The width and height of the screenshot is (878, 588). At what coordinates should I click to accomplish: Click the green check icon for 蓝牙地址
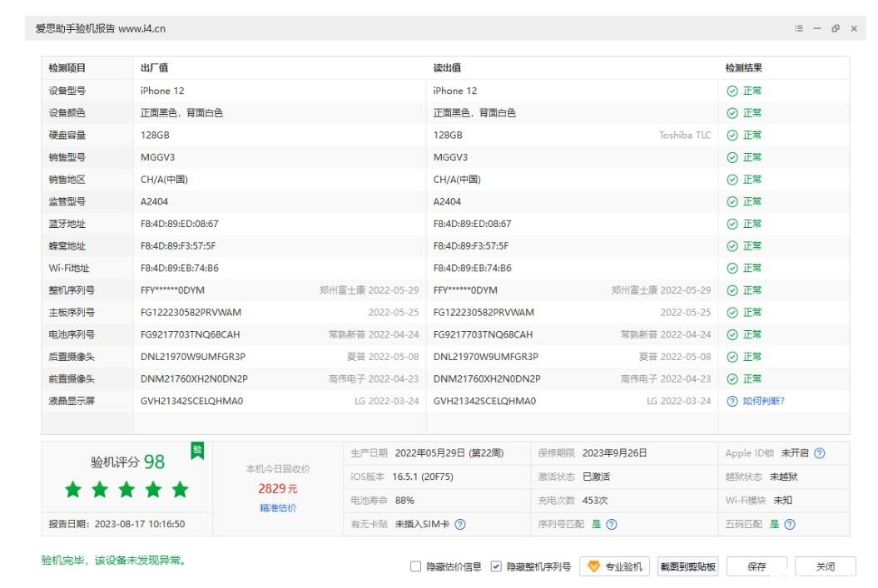point(732,225)
